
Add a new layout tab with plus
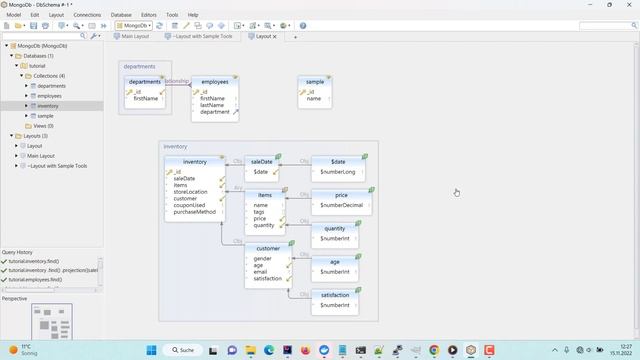295,37
